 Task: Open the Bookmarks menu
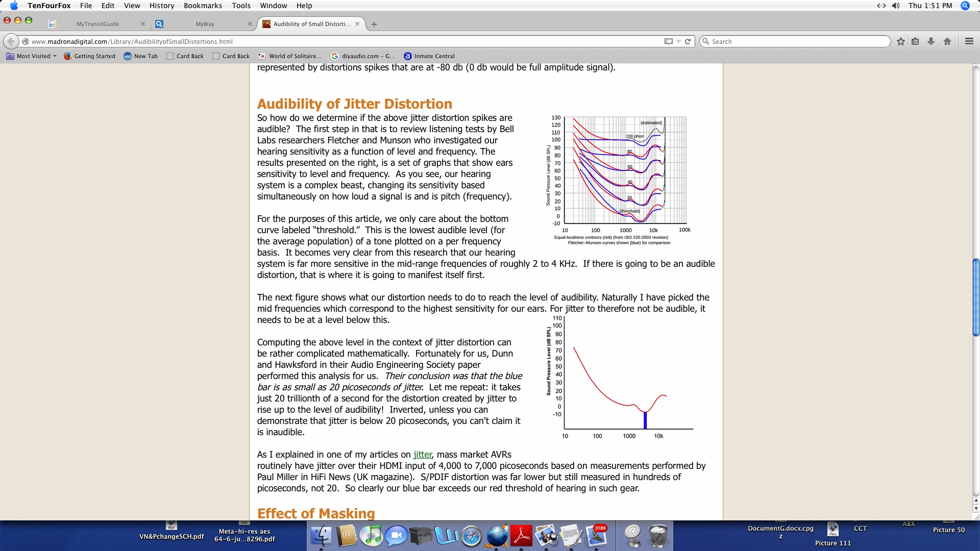pos(203,6)
